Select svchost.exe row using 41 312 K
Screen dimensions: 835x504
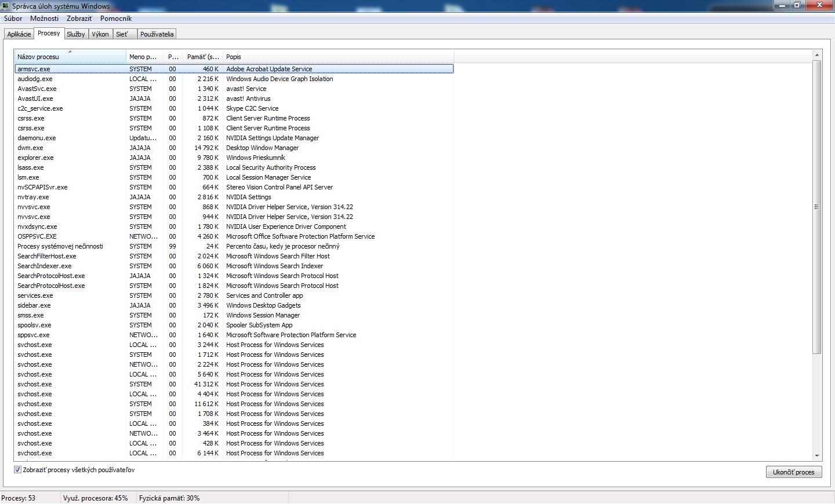click(234, 384)
